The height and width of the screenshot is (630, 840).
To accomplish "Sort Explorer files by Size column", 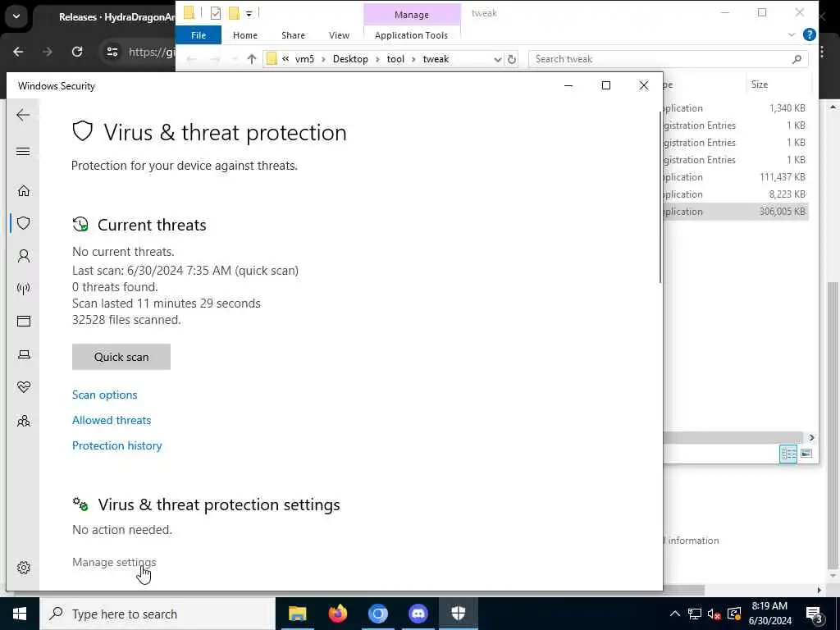I will [759, 84].
